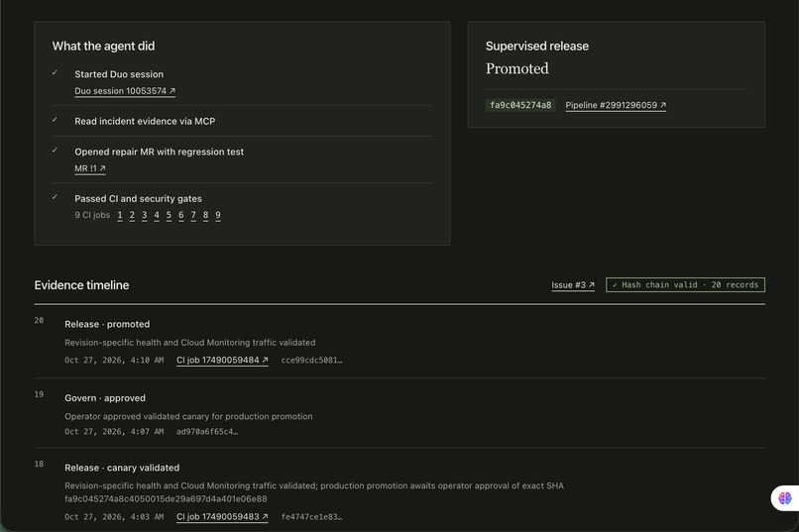Open the Duo session 10053574 link
This screenshot has height=532, width=799.
pyautogui.click(x=125, y=91)
